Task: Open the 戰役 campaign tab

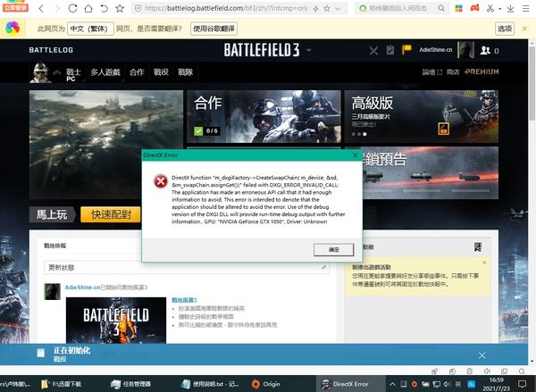Action: [161, 72]
